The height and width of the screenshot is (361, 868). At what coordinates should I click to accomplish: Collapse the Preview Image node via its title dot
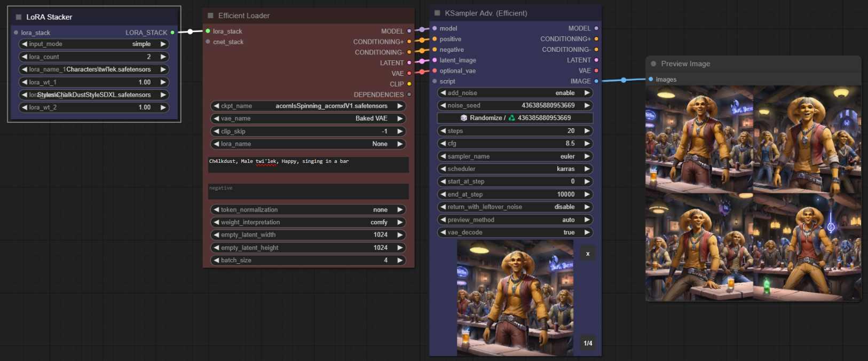[653, 64]
